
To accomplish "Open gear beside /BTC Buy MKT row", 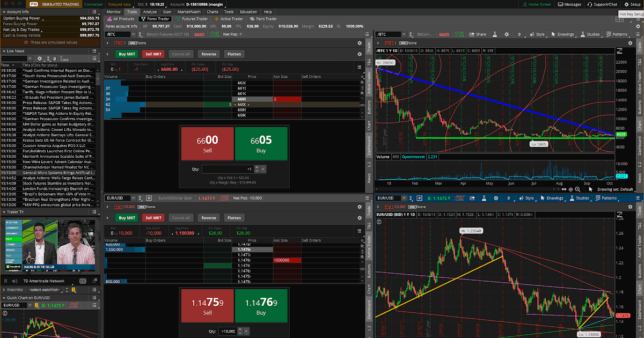I will click(359, 54).
